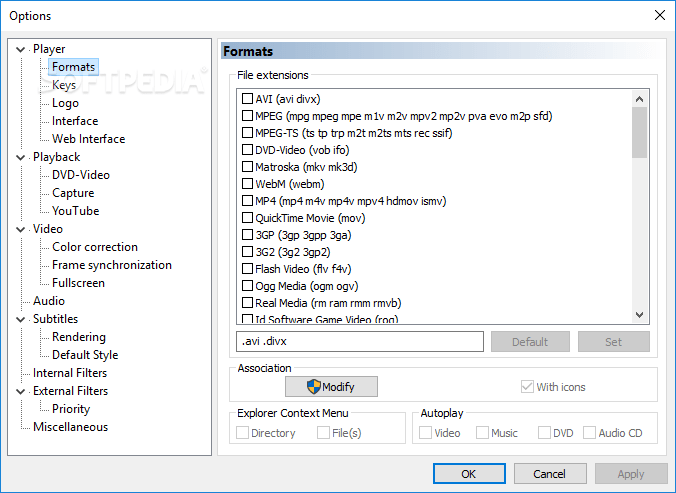Open Rendering under Subtitles
This screenshot has height=493, width=676.
(79, 337)
